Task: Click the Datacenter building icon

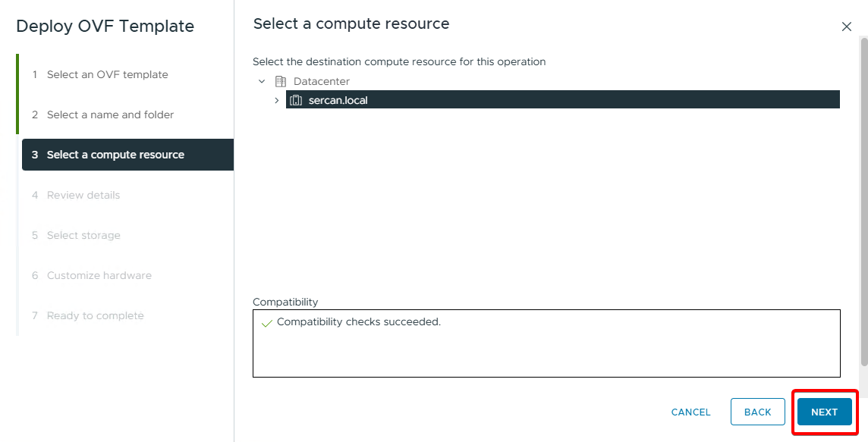Action: click(280, 81)
